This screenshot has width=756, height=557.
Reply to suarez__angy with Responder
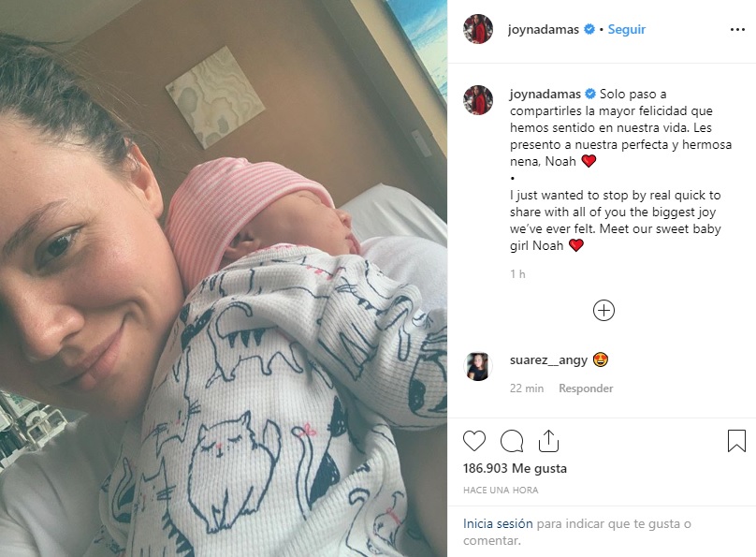(x=586, y=388)
